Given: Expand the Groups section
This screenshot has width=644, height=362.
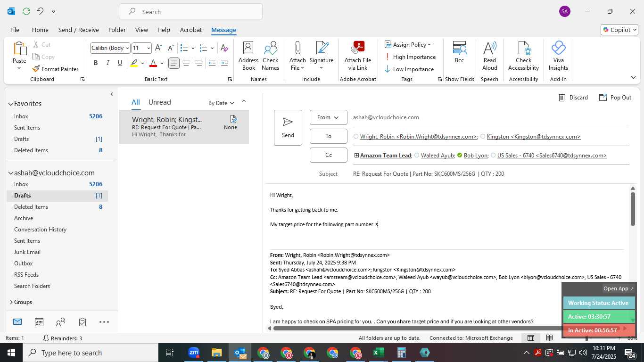Looking at the screenshot, I should (11, 302).
